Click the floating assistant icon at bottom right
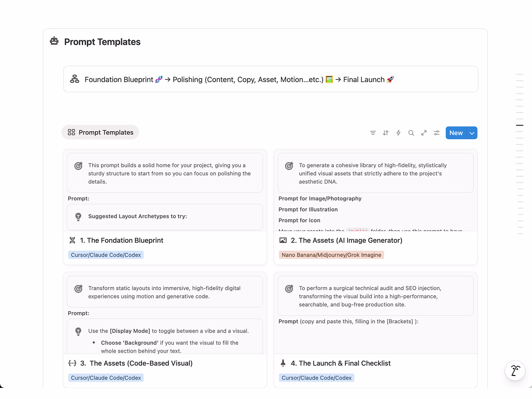Viewport: 532px width, 399px height. (x=515, y=371)
